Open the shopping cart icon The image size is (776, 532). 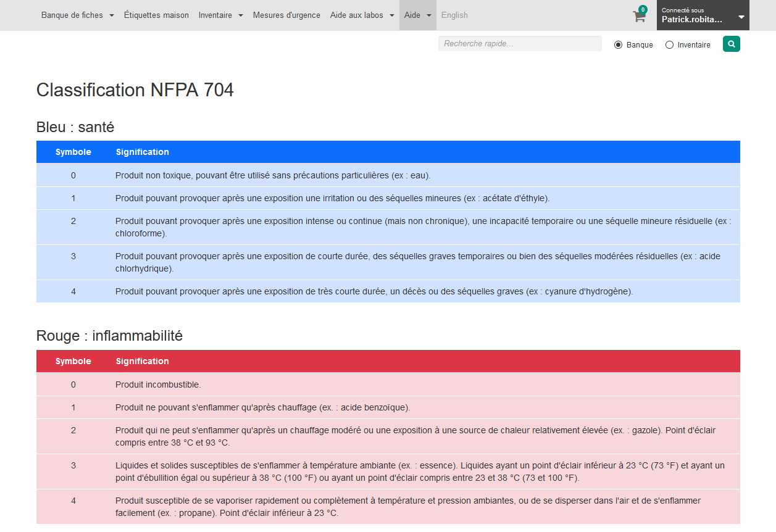pyautogui.click(x=639, y=17)
